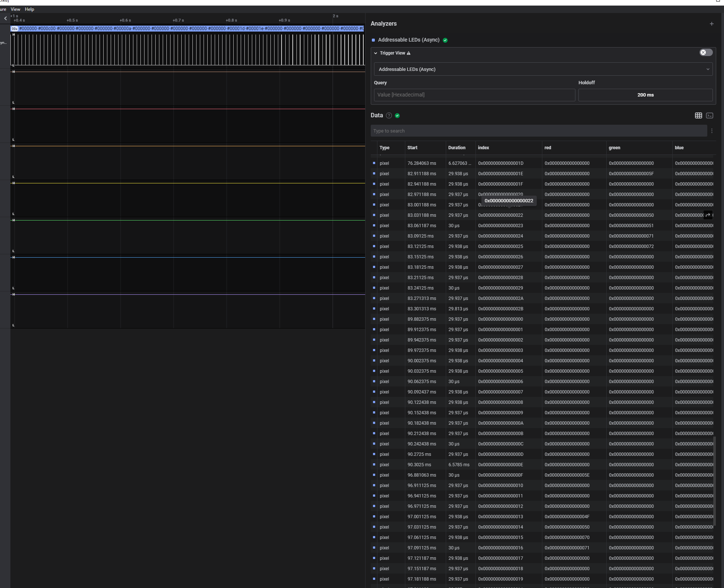Collapse the Trigger View section
Viewport: 724px width, 588px height.
[x=376, y=53]
